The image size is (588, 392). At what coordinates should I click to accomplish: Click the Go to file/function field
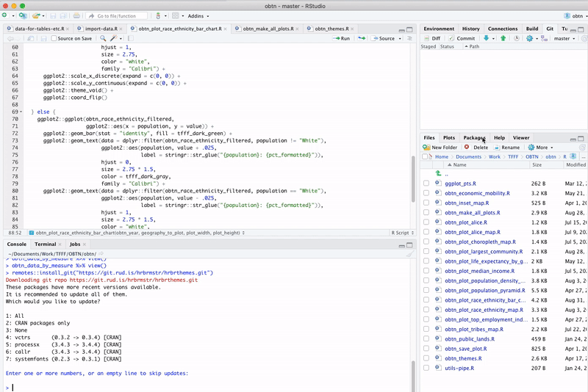point(117,15)
